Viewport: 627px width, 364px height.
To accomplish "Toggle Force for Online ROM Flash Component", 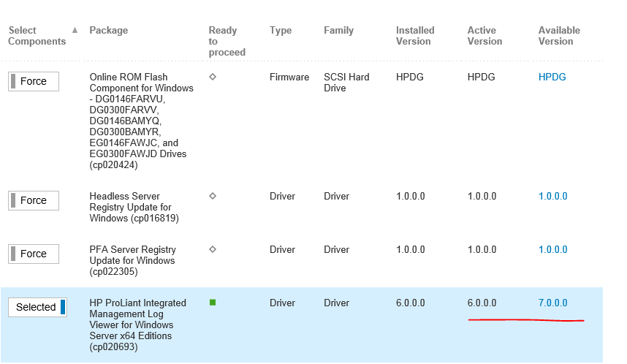I will pyautogui.click(x=34, y=81).
